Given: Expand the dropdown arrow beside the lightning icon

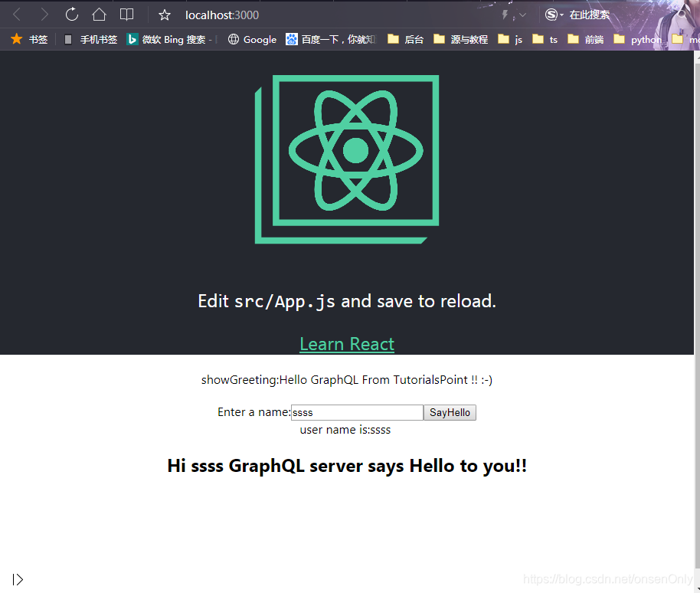Looking at the screenshot, I should pyautogui.click(x=522, y=15).
